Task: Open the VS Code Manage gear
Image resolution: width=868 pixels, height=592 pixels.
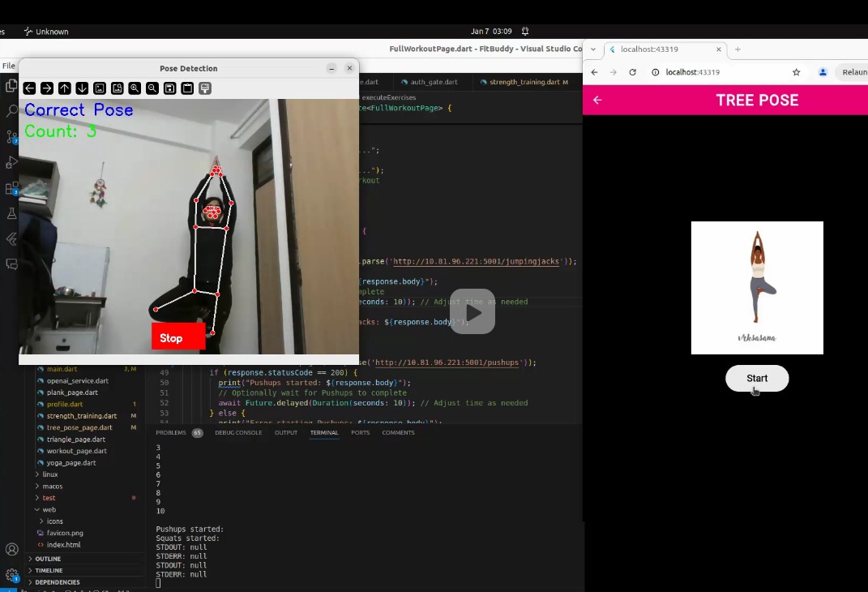Action: coord(11,575)
